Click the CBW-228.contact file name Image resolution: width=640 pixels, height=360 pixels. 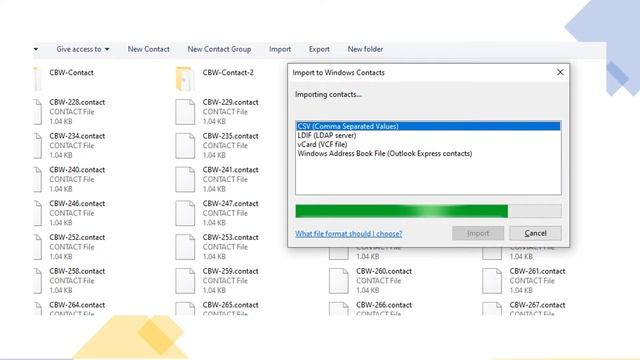pos(77,102)
